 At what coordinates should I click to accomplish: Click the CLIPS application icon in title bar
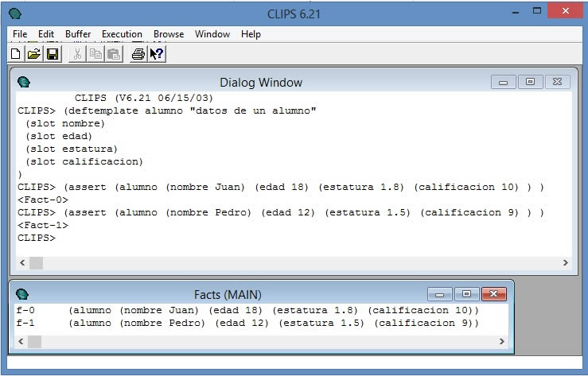[15, 14]
